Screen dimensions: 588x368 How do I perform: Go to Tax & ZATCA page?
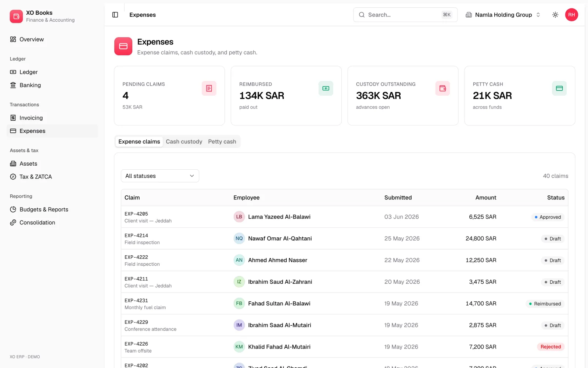[x=52, y=177]
